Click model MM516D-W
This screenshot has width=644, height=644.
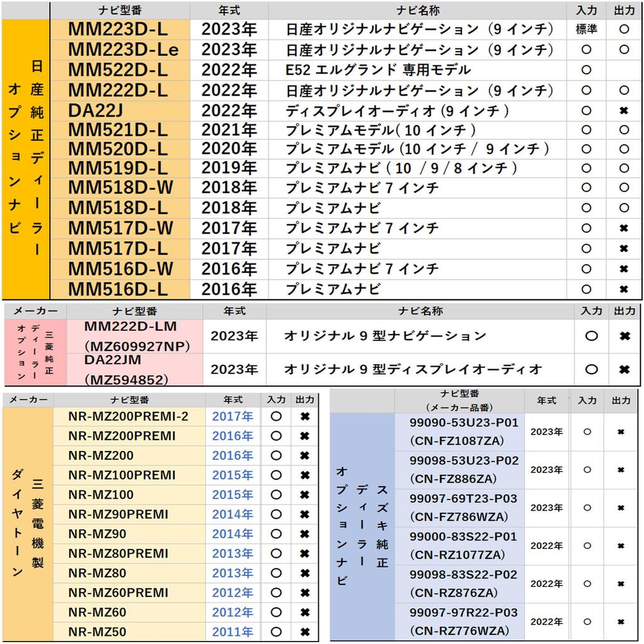pyautogui.click(x=120, y=269)
